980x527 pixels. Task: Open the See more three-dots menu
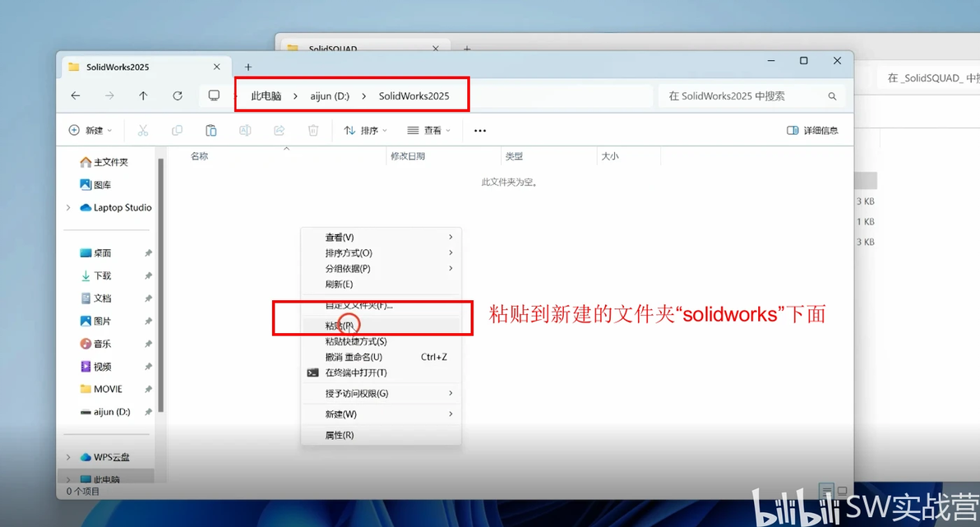[x=480, y=131]
